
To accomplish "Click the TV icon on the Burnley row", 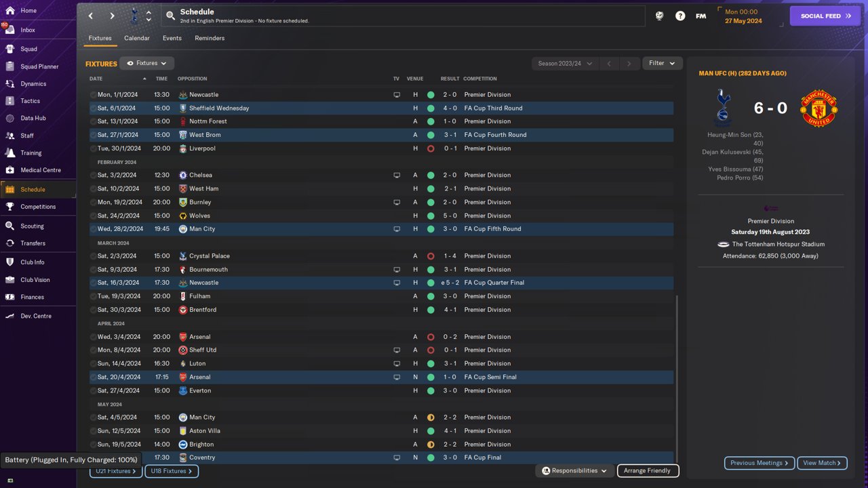I will point(397,202).
